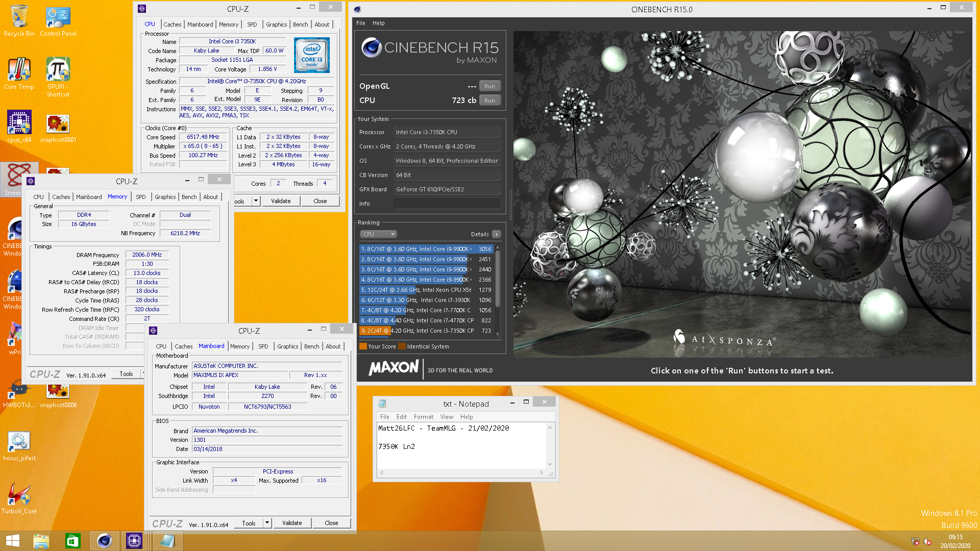
Task: Open the snapshot0006 image file on desktop
Action: (x=58, y=397)
